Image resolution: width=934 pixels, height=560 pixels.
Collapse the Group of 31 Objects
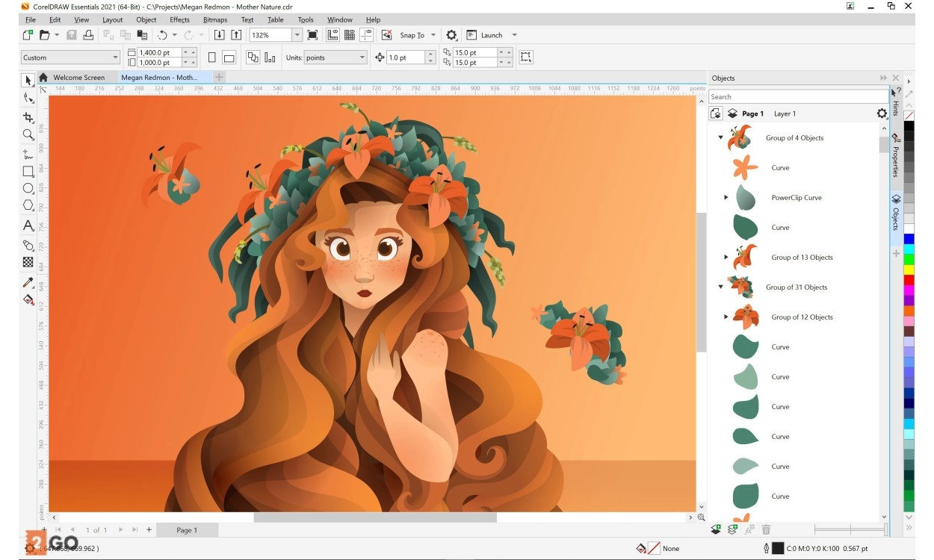click(x=720, y=287)
